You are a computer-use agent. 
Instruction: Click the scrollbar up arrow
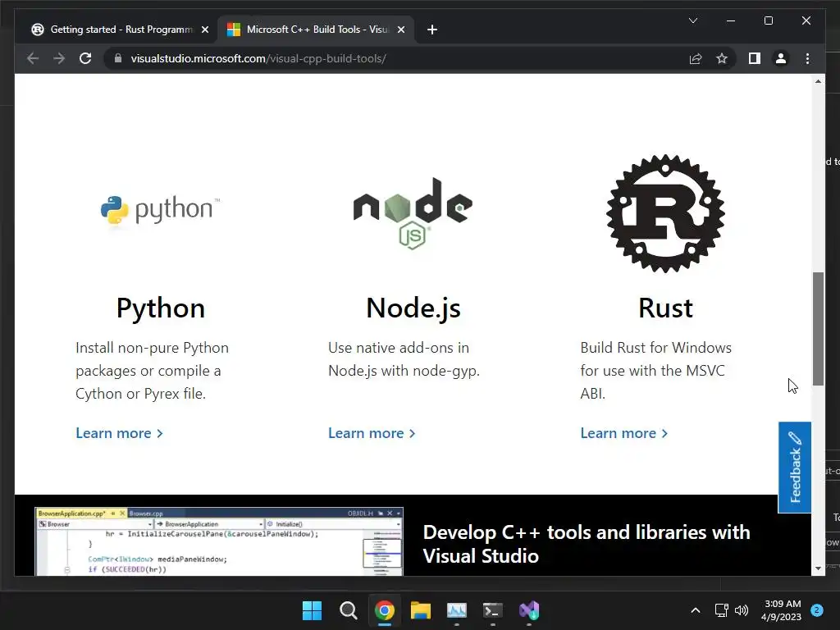(x=818, y=81)
